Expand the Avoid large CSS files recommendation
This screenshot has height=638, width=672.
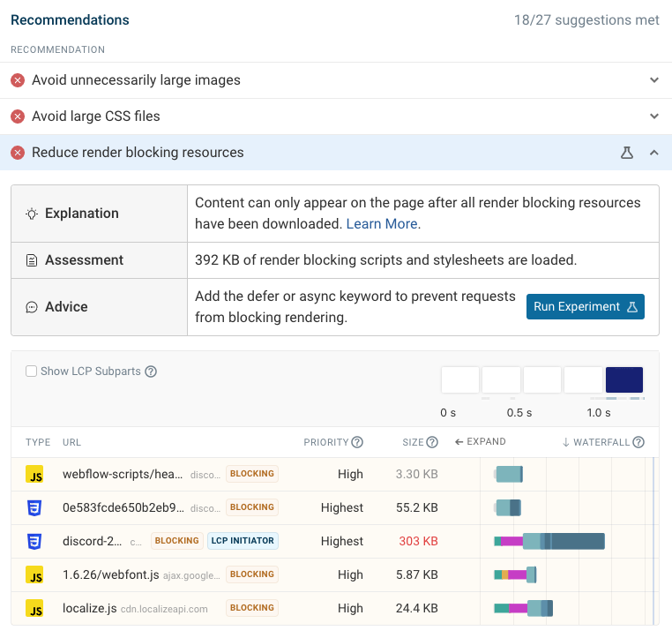[x=654, y=116]
